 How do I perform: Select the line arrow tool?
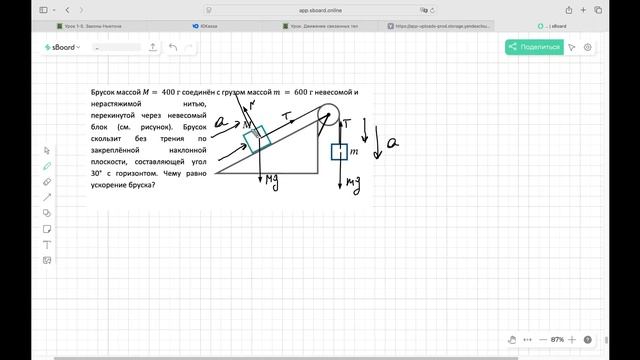click(x=47, y=197)
